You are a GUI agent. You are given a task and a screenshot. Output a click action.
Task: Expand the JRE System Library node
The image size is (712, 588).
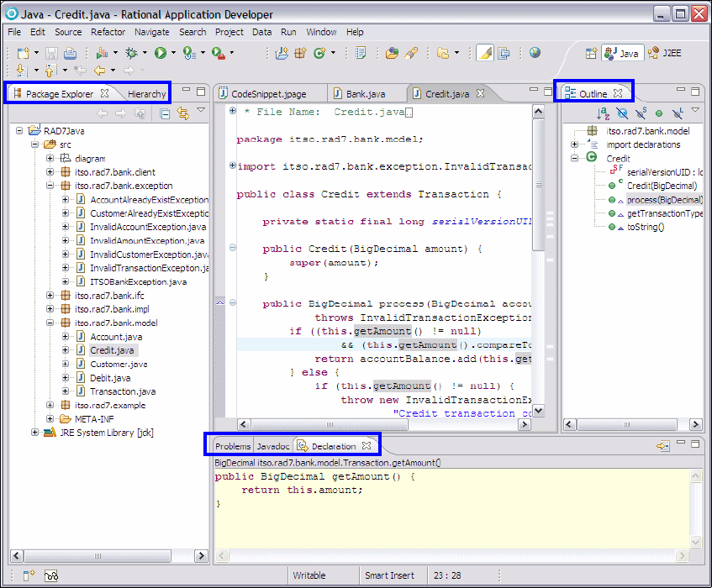34,433
